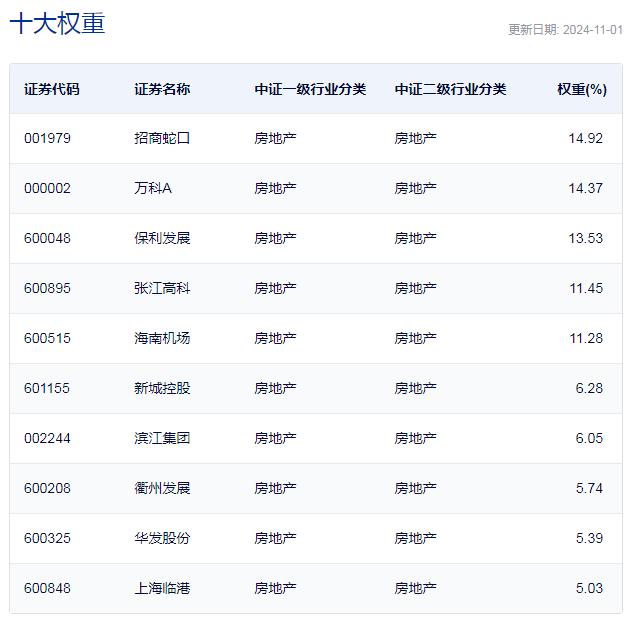Click the 中证二级行业分类 column header
The width and height of the screenshot is (627, 621).
(450, 89)
